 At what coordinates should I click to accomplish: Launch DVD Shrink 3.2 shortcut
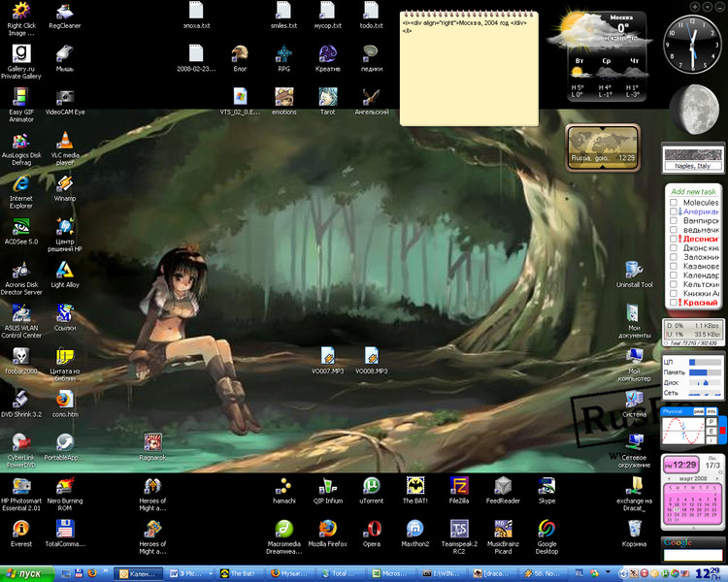tap(21, 404)
